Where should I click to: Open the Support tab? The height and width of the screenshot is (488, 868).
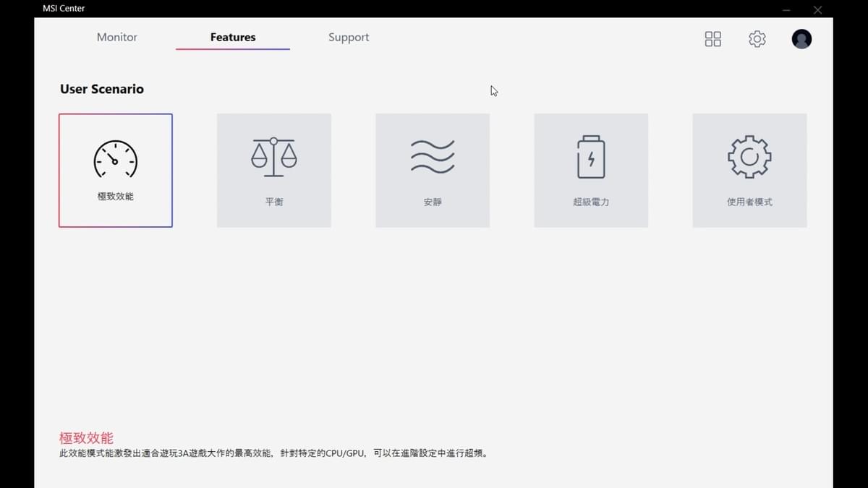click(x=349, y=37)
